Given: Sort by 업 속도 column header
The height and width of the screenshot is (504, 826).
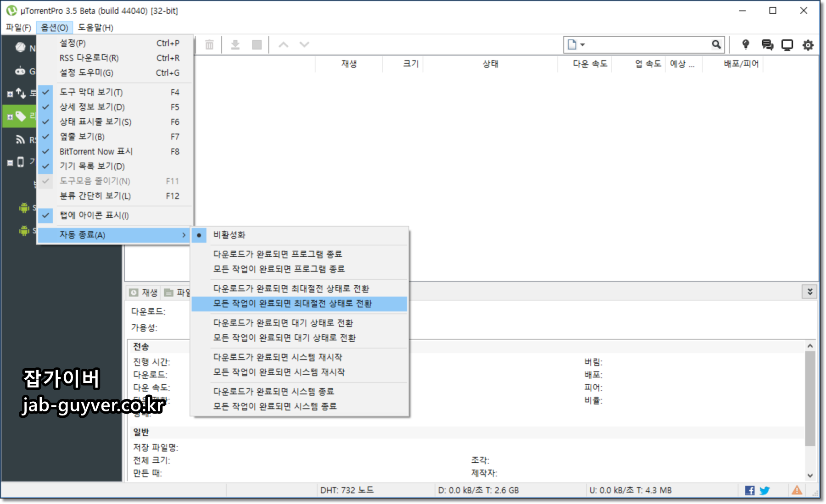Looking at the screenshot, I should coord(639,64).
